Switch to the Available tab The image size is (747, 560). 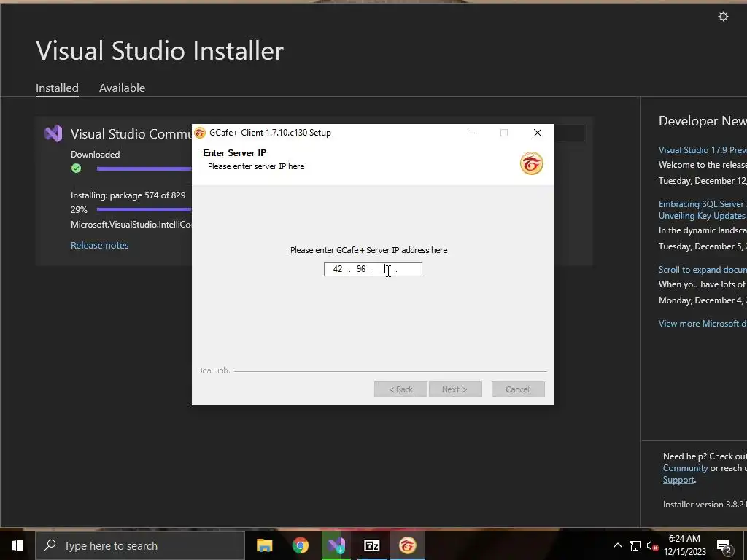pyautogui.click(x=122, y=88)
